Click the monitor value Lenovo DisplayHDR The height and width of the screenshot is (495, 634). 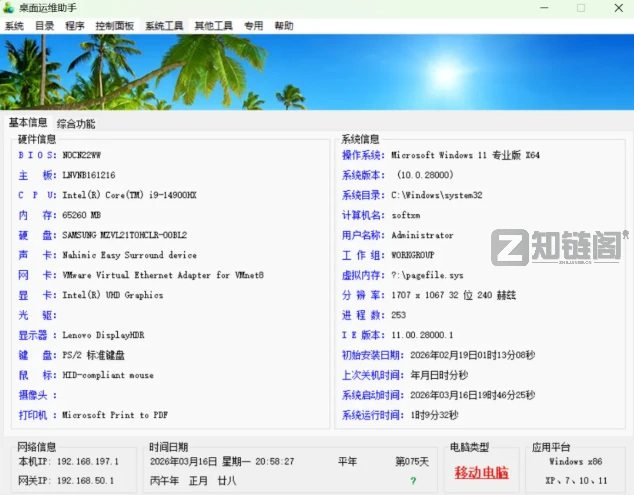click(103, 335)
